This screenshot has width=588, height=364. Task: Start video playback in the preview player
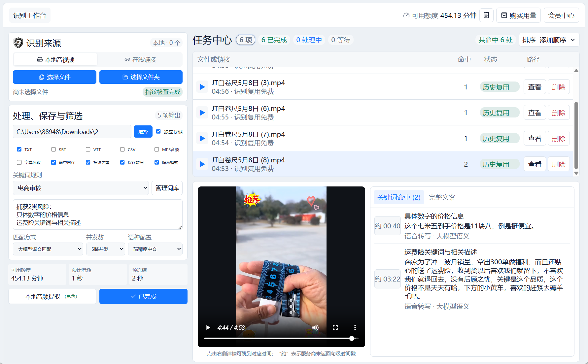pos(208,327)
